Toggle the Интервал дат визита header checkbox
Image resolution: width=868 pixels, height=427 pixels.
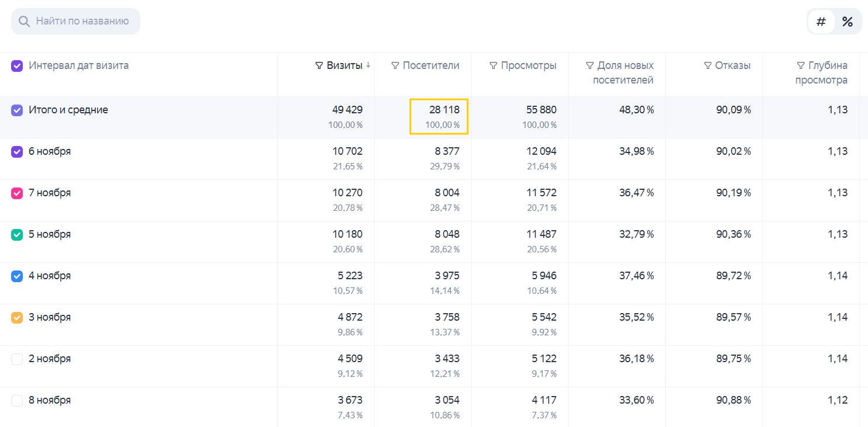(x=17, y=65)
